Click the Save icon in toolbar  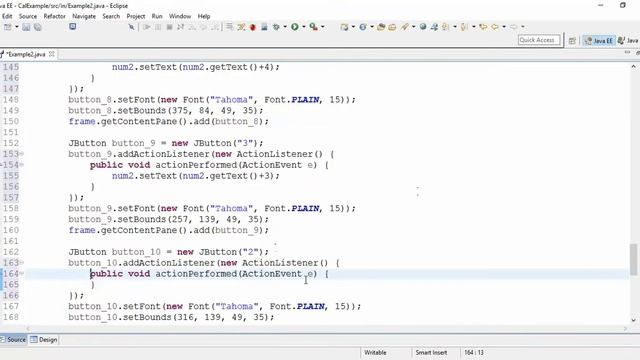(x=26, y=27)
